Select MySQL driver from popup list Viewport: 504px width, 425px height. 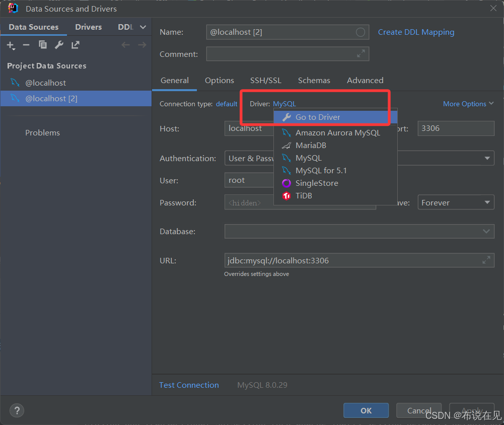point(335,158)
